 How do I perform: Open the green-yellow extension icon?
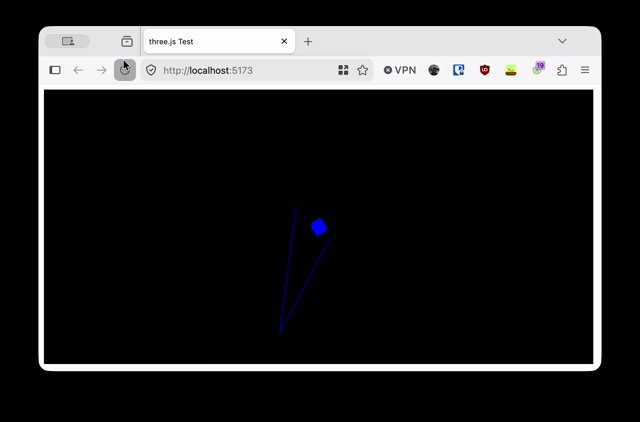(x=511, y=70)
